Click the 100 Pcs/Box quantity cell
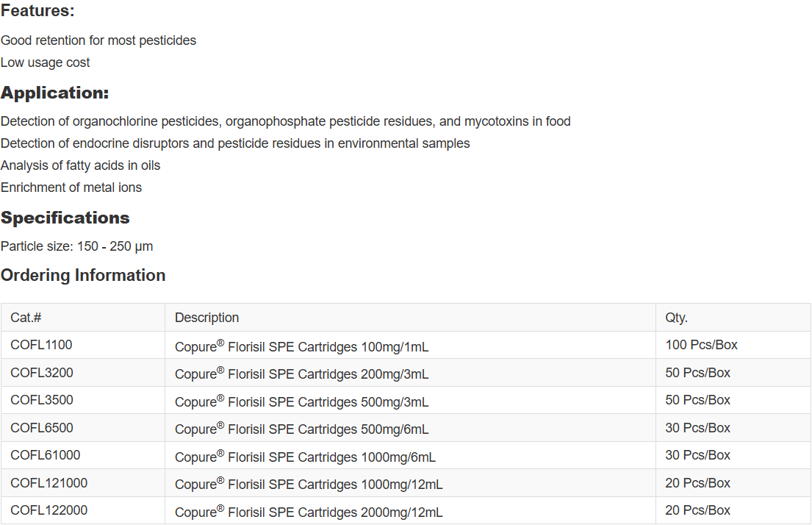This screenshot has height=525, width=812. click(x=701, y=345)
